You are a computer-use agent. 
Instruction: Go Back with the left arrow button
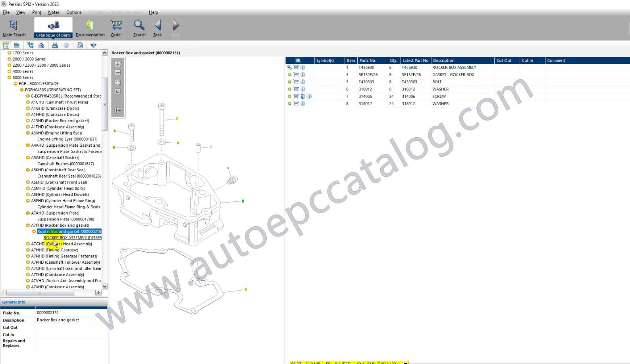[x=158, y=28]
